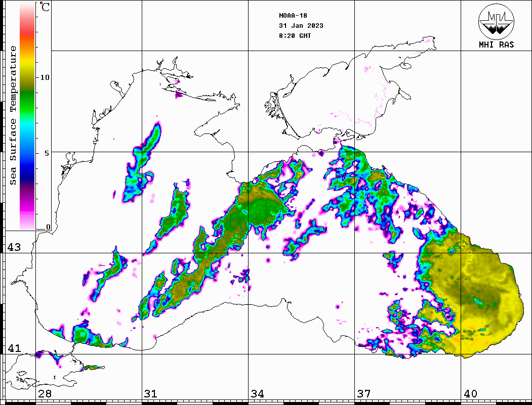Click latitude label "41"
Viewport: 532px width, 405px height.
pos(14,348)
